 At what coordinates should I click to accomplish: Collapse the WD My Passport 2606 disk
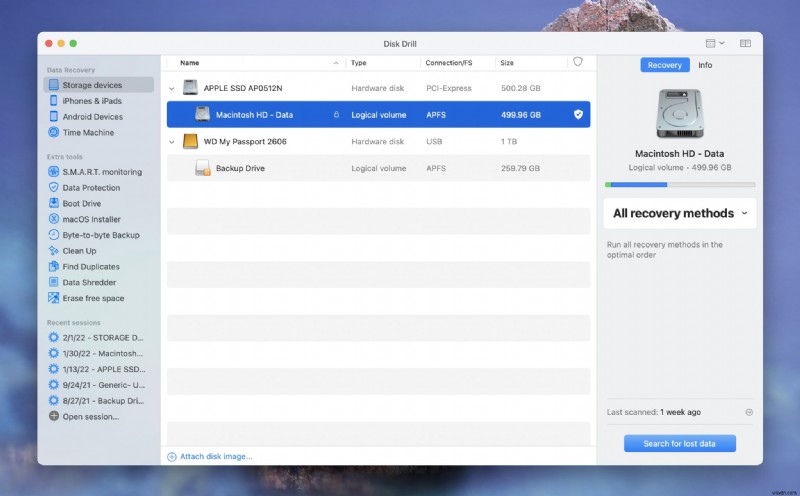pyautogui.click(x=172, y=142)
